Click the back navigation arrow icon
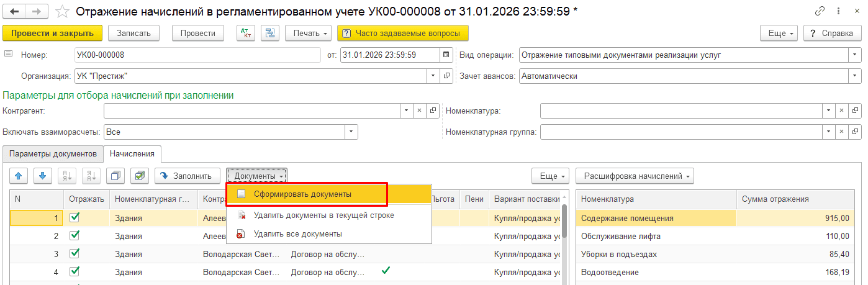 click(x=15, y=12)
